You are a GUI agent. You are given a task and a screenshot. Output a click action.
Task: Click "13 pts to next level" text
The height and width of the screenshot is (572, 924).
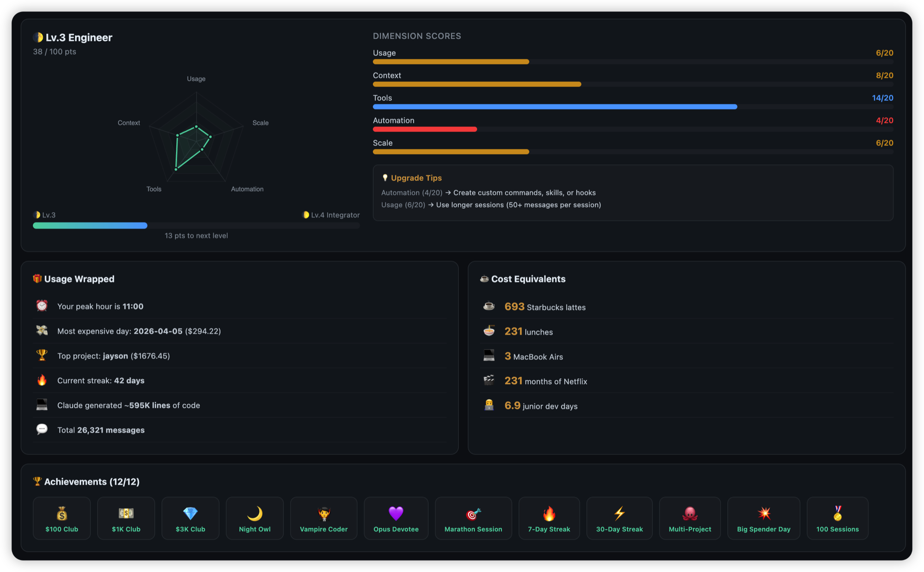click(x=196, y=235)
